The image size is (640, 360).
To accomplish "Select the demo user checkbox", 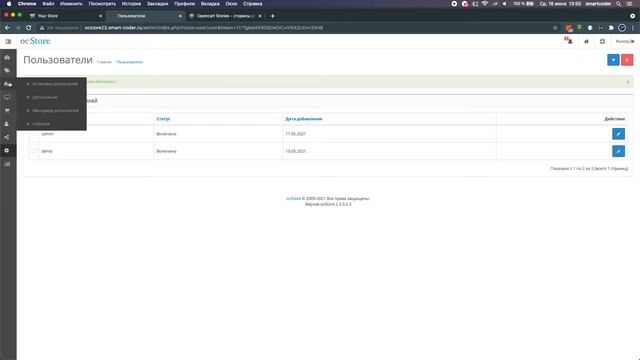I will tap(33, 151).
